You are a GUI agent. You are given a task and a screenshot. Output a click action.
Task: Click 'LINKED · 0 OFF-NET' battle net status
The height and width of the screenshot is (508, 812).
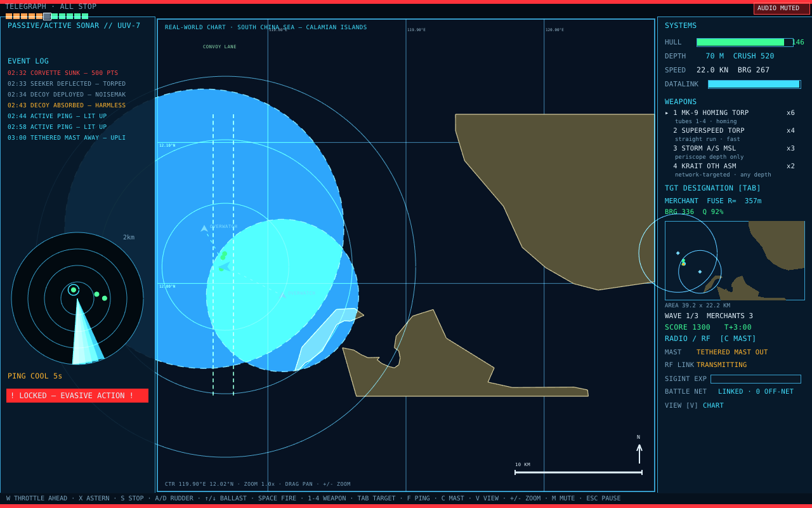click(756, 391)
